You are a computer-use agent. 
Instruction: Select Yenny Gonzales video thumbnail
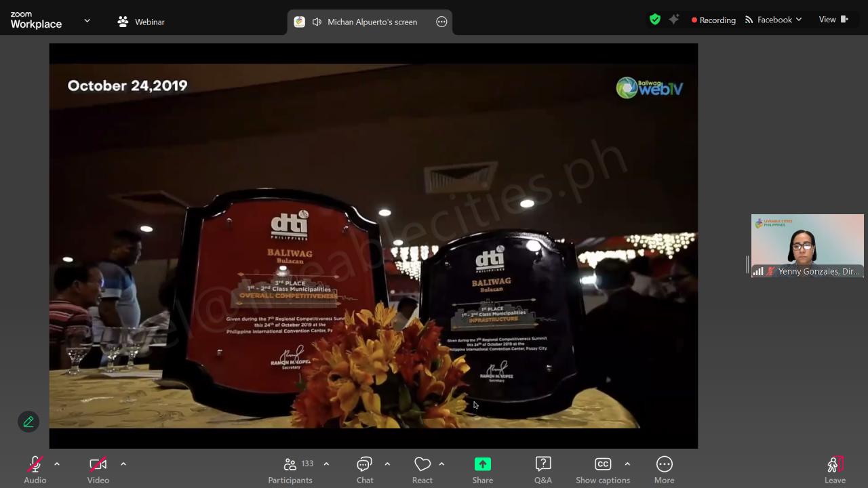pos(807,245)
